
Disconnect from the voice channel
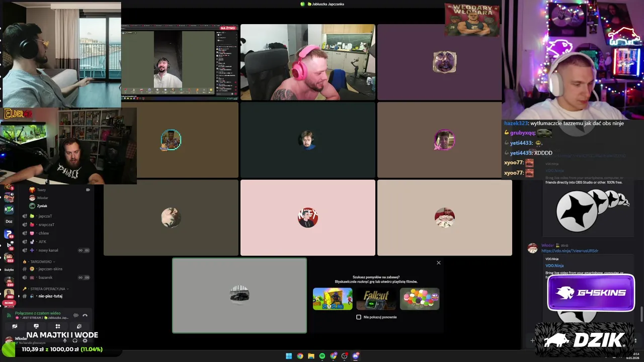[x=85, y=315]
